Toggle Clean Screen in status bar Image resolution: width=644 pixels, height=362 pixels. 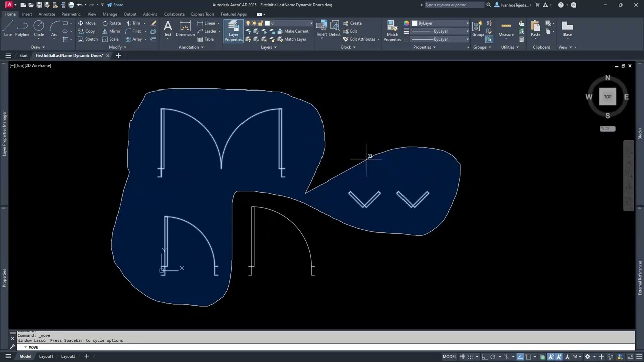(630, 357)
